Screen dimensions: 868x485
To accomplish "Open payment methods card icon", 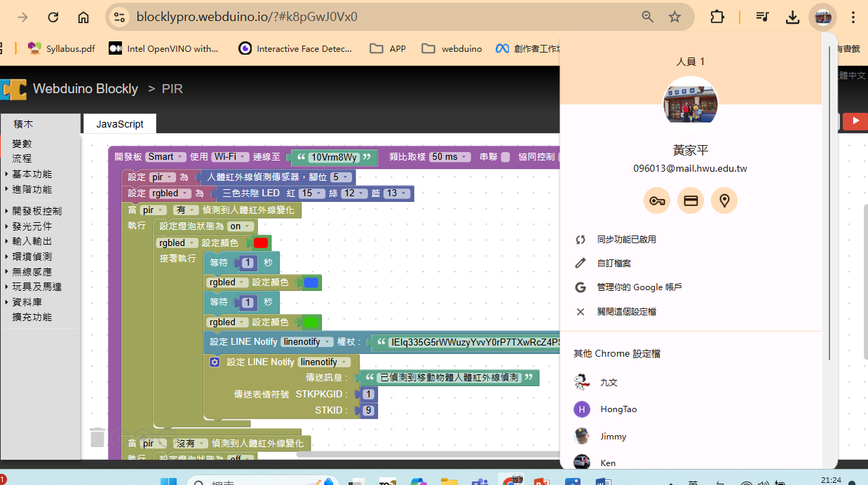I will pos(691,201).
